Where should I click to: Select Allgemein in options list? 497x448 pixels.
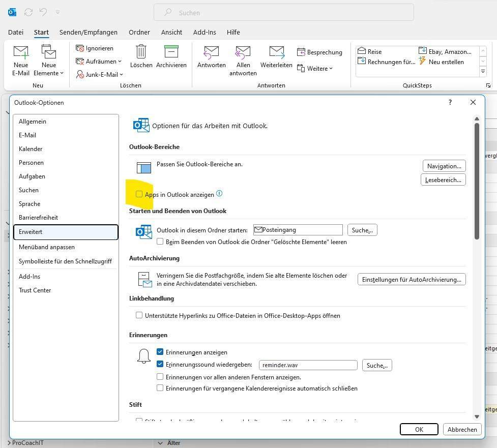(66, 122)
